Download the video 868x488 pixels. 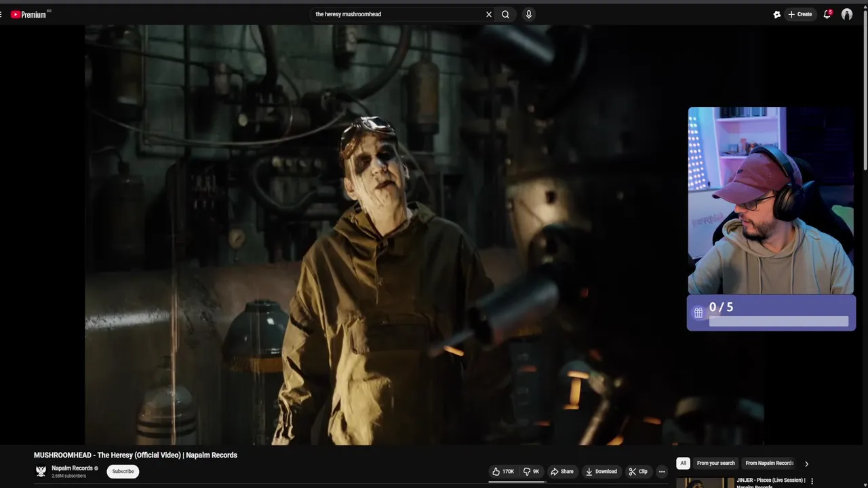tap(601, 472)
